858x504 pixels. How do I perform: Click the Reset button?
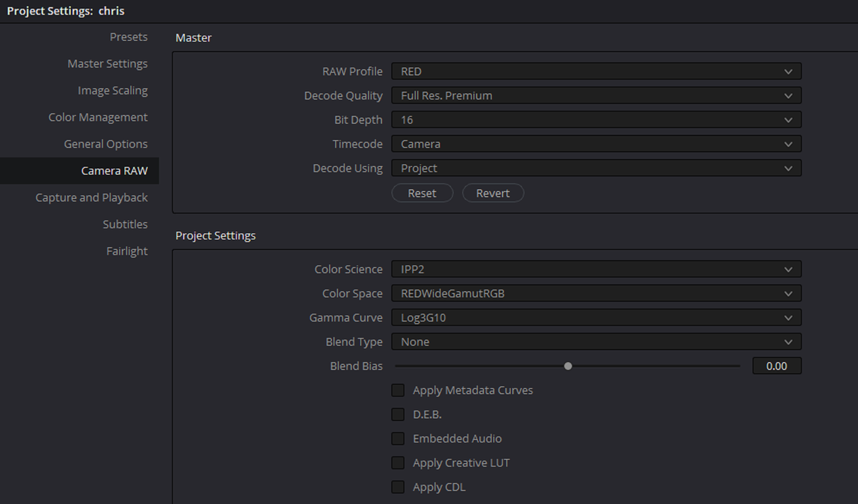point(422,193)
